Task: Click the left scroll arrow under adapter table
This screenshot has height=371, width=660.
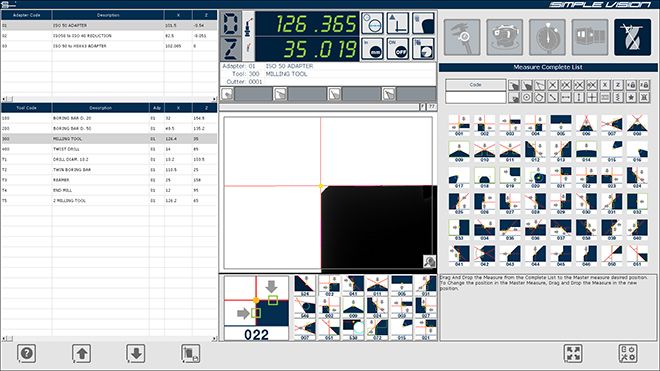Action: tap(4, 99)
